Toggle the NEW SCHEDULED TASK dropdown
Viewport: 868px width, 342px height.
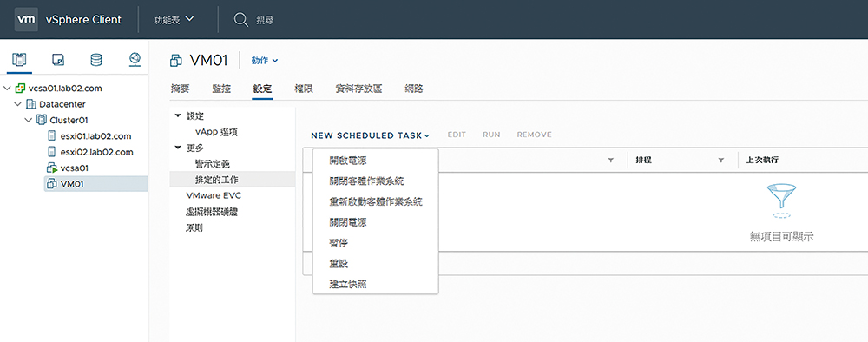[x=371, y=135]
